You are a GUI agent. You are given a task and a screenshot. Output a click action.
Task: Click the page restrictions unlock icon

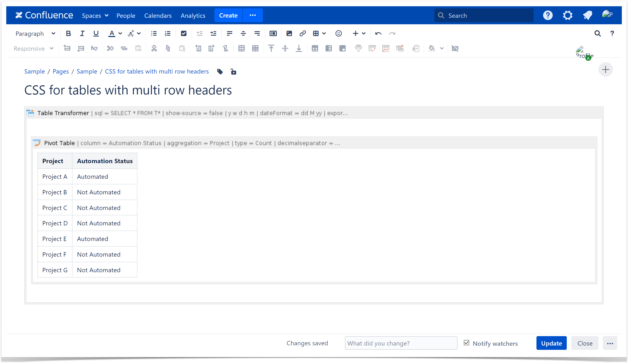tap(233, 72)
